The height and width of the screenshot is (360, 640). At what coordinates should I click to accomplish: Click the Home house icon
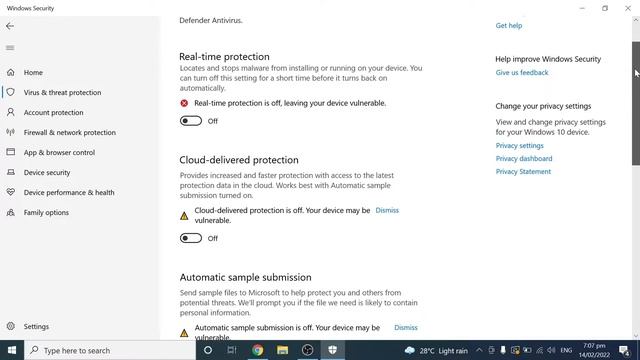tap(11, 72)
